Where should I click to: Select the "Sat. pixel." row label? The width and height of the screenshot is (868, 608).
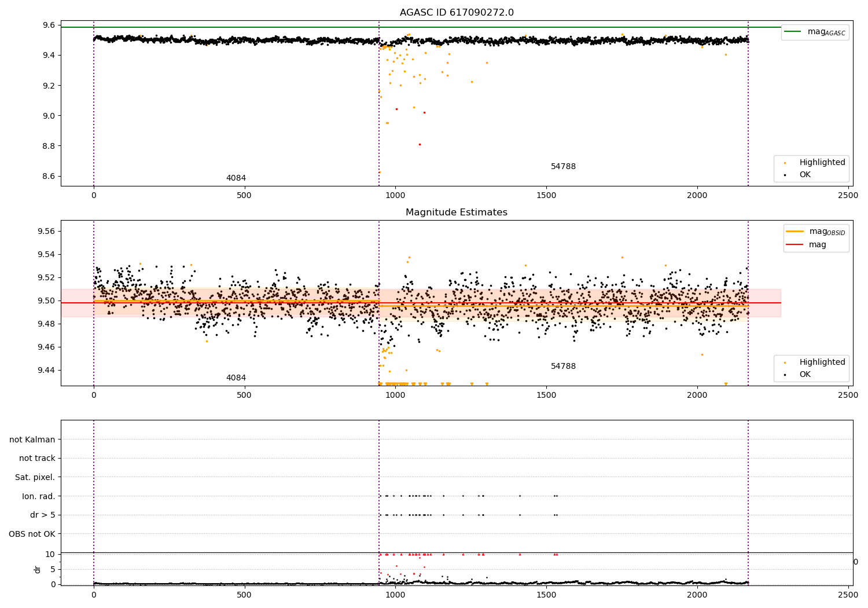click(35, 477)
